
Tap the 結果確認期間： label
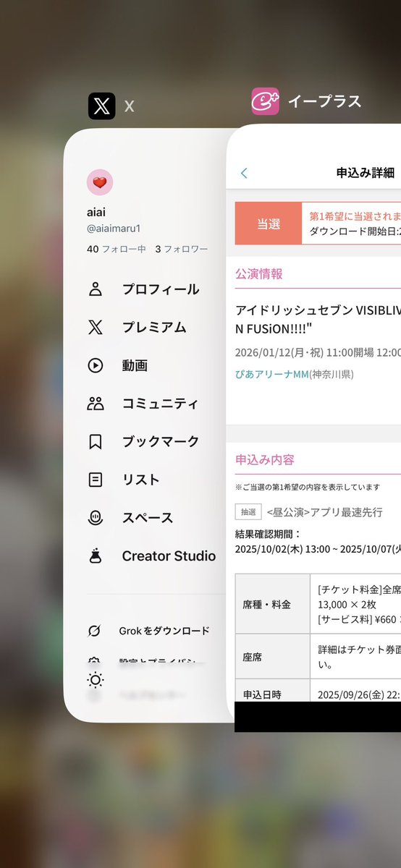[x=268, y=534]
